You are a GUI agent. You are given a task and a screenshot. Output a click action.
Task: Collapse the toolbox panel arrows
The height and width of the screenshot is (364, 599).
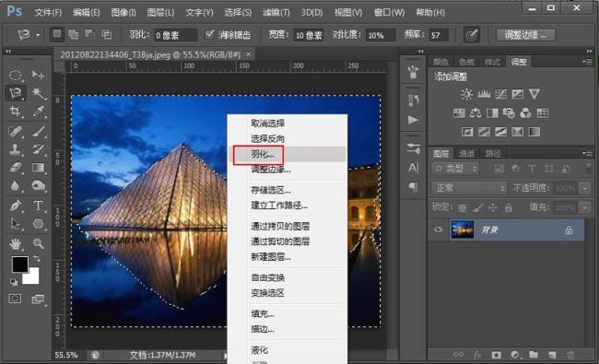[8, 51]
